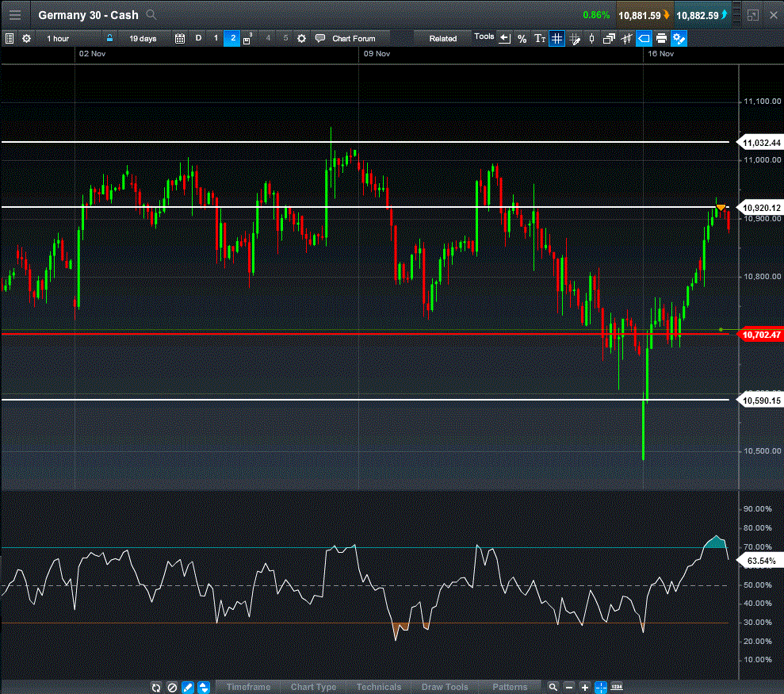The height and width of the screenshot is (694, 784).
Task: Select the 10,920.12 price line label
Action: coord(760,208)
